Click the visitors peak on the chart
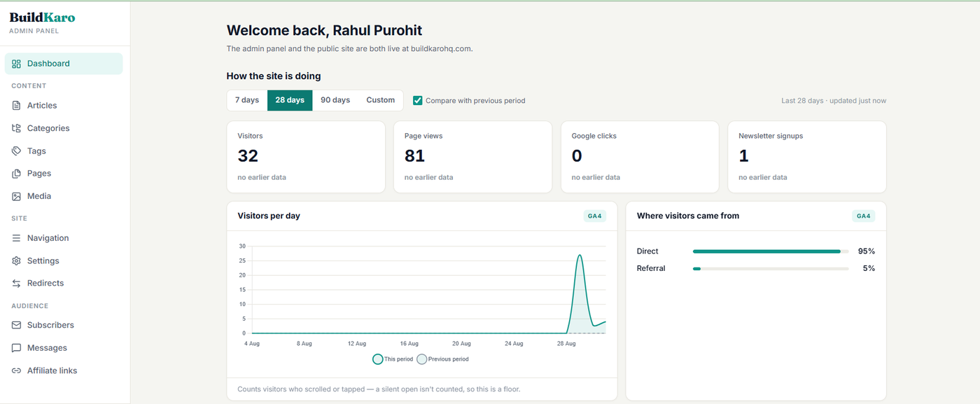The width and height of the screenshot is (980, 404). coord(580,255)
